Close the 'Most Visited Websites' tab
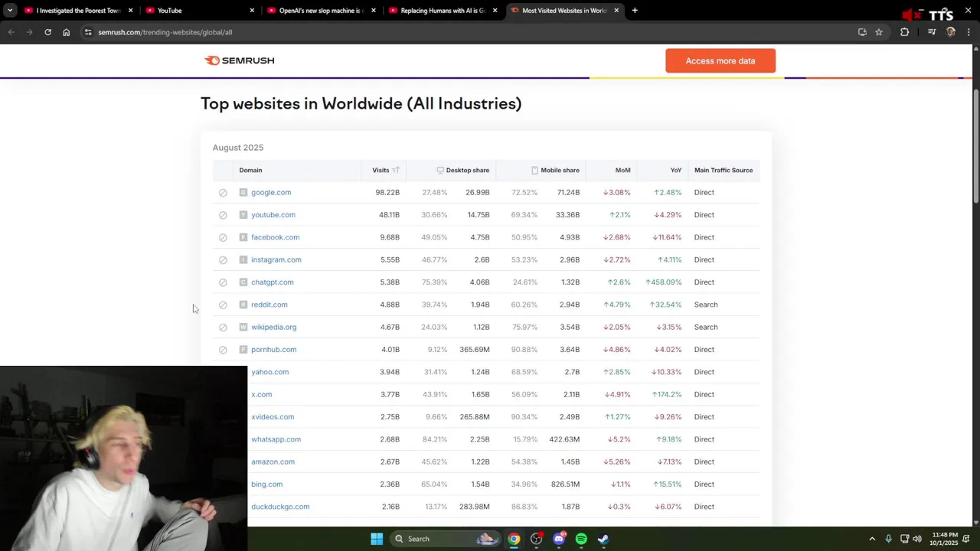The width and height of the screenshot is (980, 551). (616, 11)
